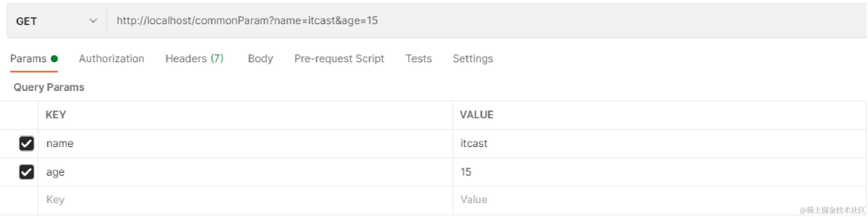Image resolution: width=868 pixels, height=217 pixels.
Task: Open the Authorization tab
Action: [x=111, y=59]
